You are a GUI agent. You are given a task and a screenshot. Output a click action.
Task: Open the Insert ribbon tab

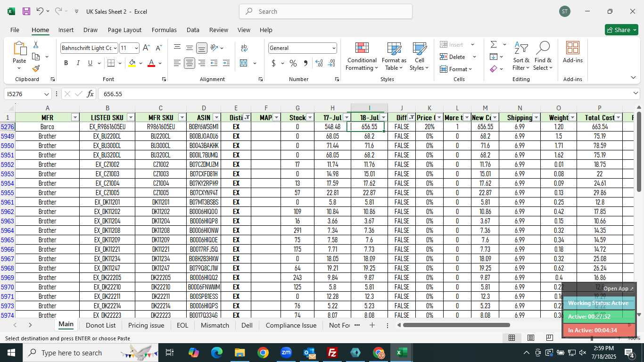[66, 30]
